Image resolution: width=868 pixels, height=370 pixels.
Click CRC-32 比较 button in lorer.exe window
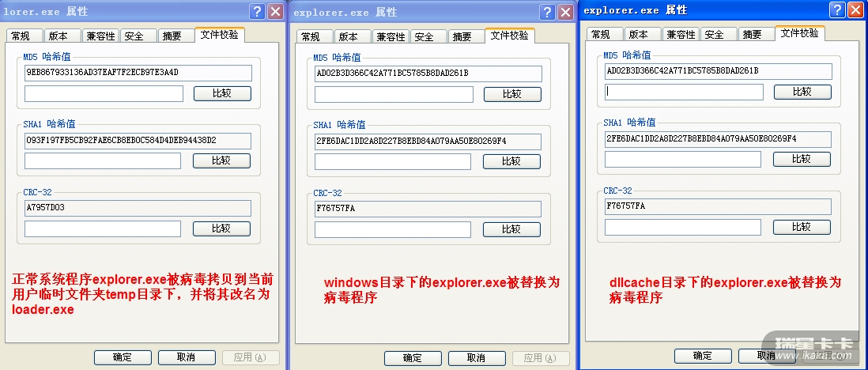tap(221, 228)
